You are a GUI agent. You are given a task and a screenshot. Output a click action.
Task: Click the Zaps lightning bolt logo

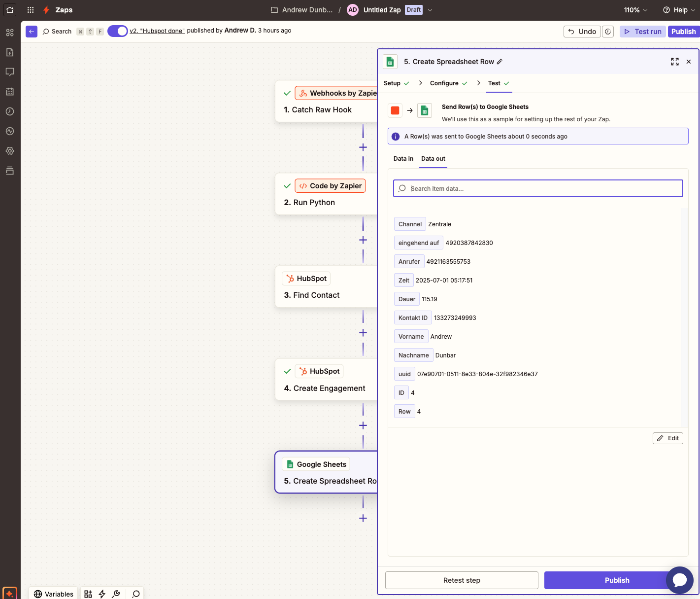pyautogui.click(x=46, y=10)
